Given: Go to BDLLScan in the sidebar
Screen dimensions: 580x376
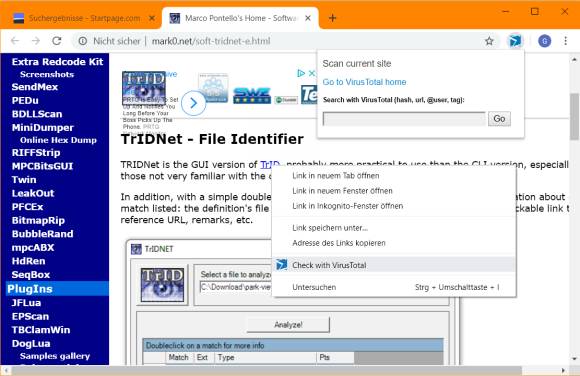Looking at the screenshot, I should [x=37, y=114].
